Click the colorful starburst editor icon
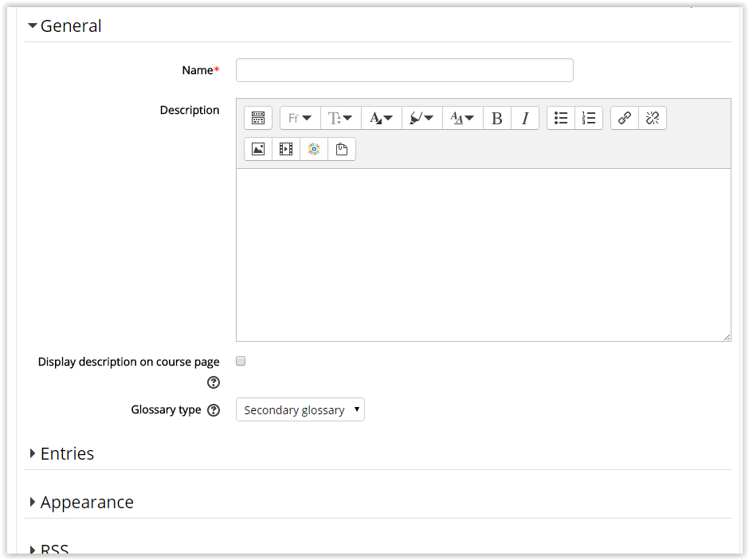Image resolution: width=749 pixels, height=560 pixels. pyautogui.click(x=314, y=149)
